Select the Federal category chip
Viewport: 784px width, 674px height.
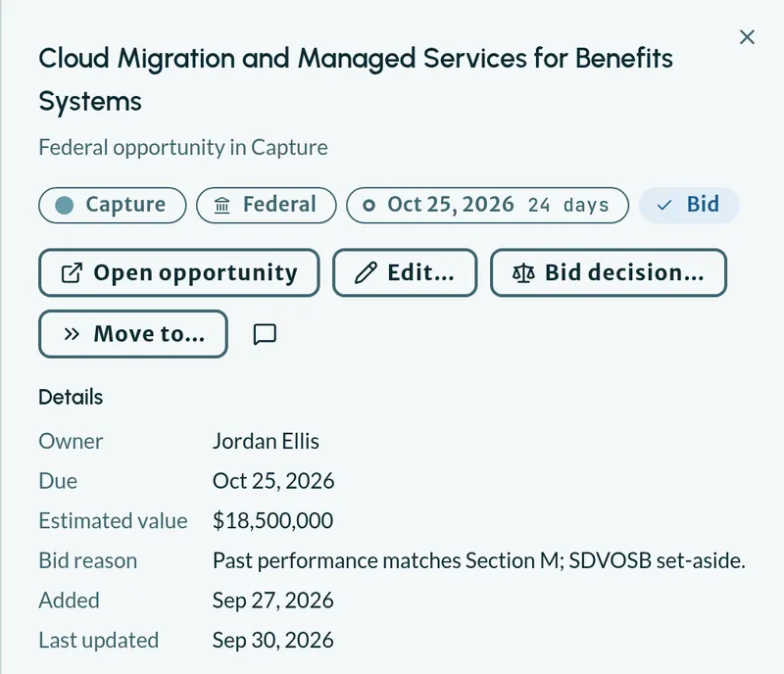[266, 205]
